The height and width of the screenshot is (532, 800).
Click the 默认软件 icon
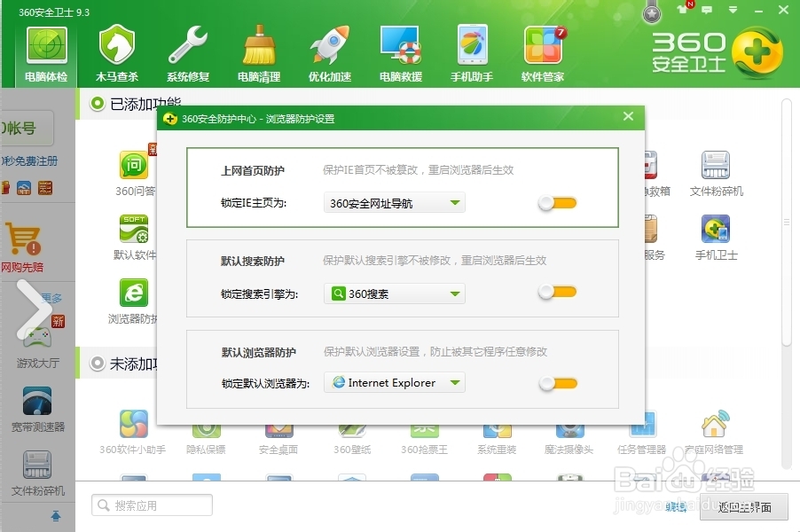point(134,229)
